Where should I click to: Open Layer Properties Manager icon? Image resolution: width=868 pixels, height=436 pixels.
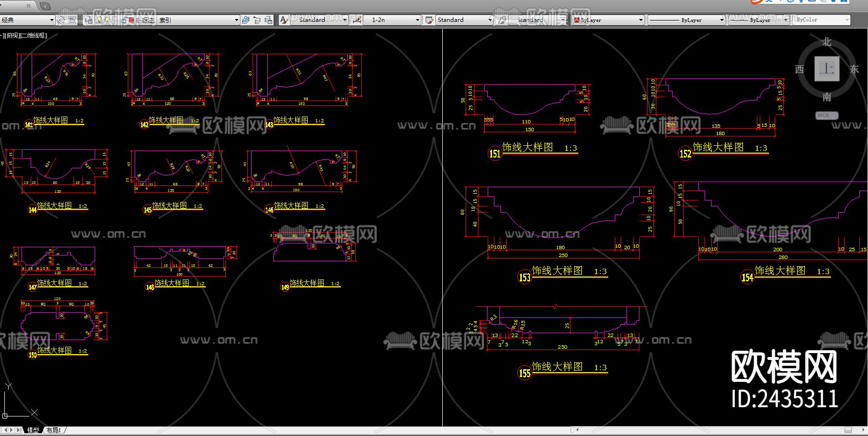pos(88,20)
